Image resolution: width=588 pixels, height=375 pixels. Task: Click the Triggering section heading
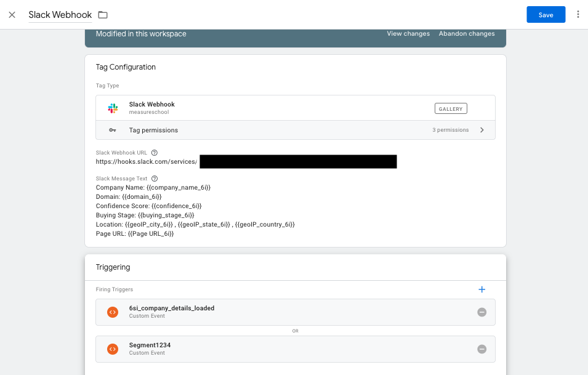[113, 267]
